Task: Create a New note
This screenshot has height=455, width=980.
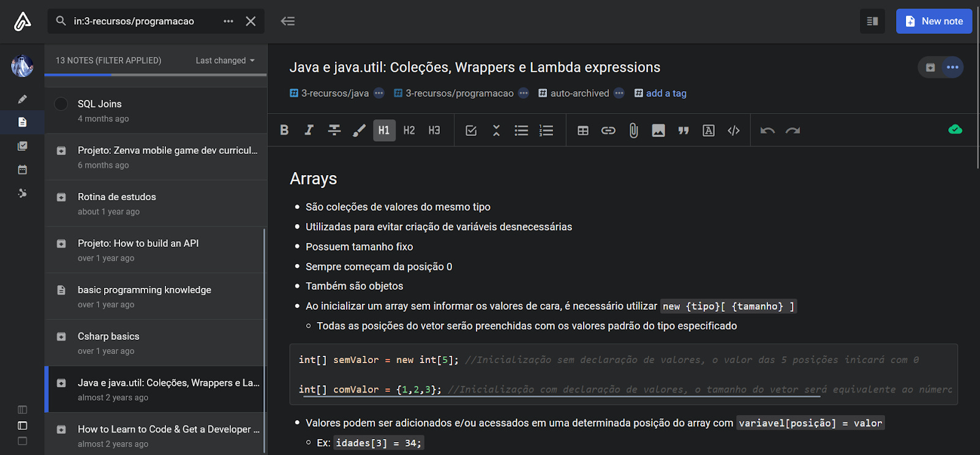Action: point(934,21)
